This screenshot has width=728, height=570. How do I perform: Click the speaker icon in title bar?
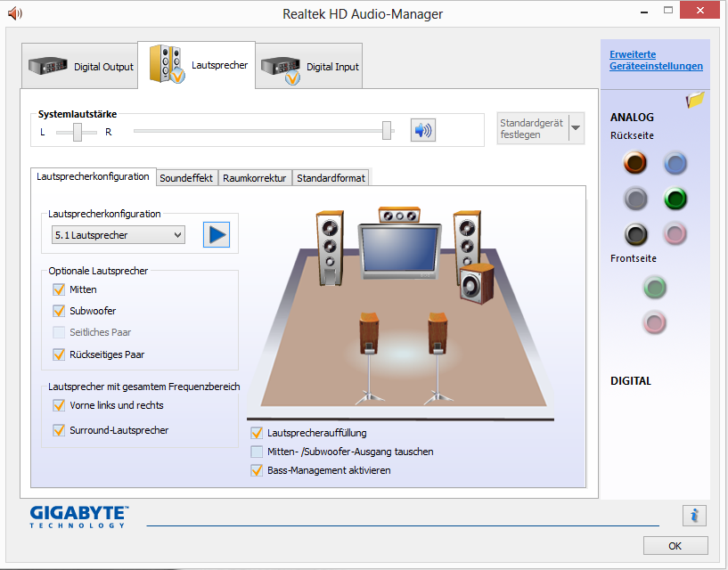pos(14,13)
